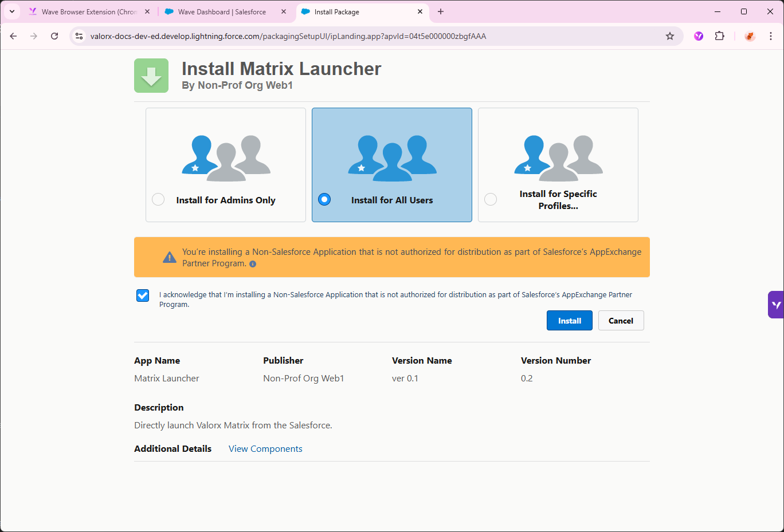The height and width of the screenshot is (532, 784).
Task: View site information icon in address bar
Action: pyautogui.click(x=80, y=36)
